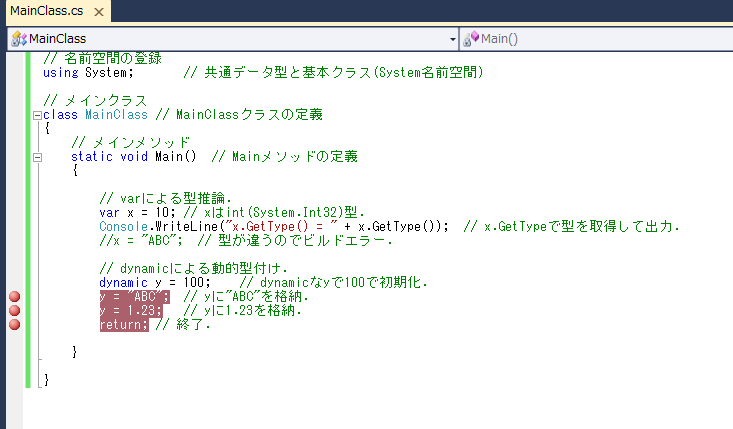Screen dimensions: 733x429
Task: Click the Main() method icon in navigation bar
Action: pyautogui.click(x=471, y=39)
